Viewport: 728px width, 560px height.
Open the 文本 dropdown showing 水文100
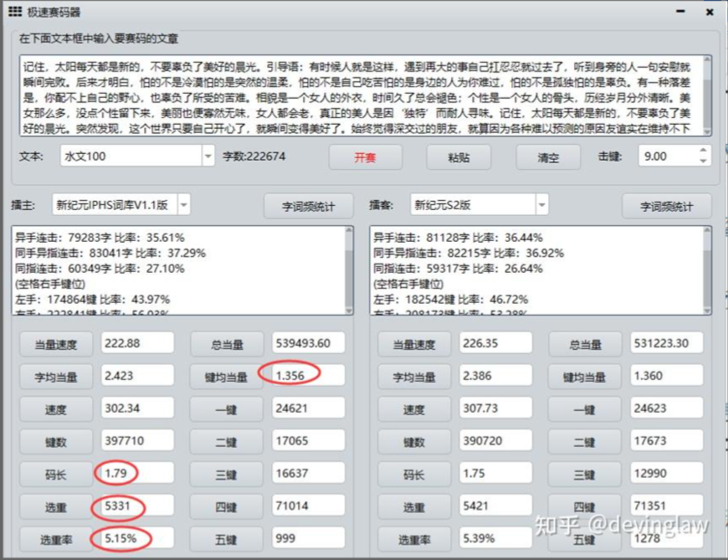(208, 157)
